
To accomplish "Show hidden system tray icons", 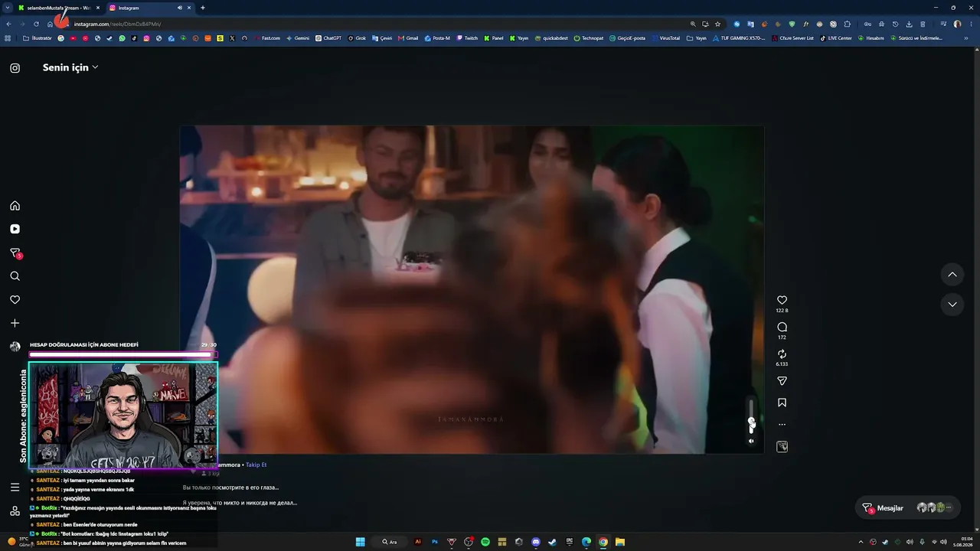I will (x=861, y=542).
